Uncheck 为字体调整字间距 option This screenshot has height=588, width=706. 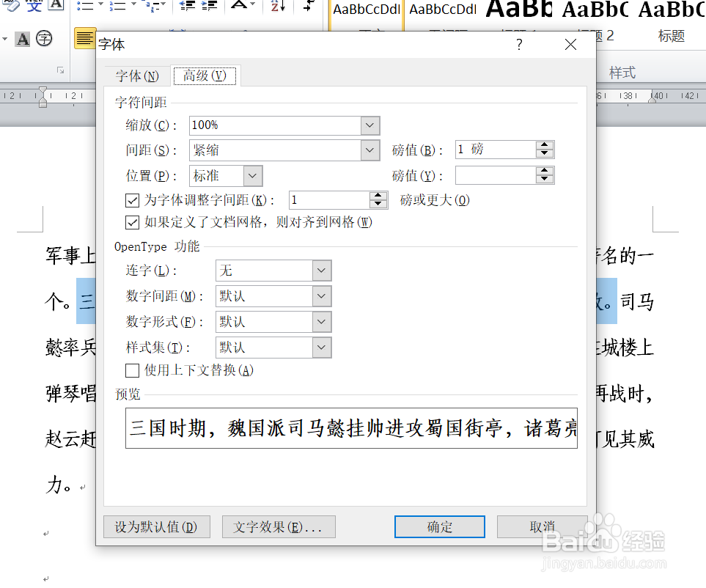tap(132, 199)
